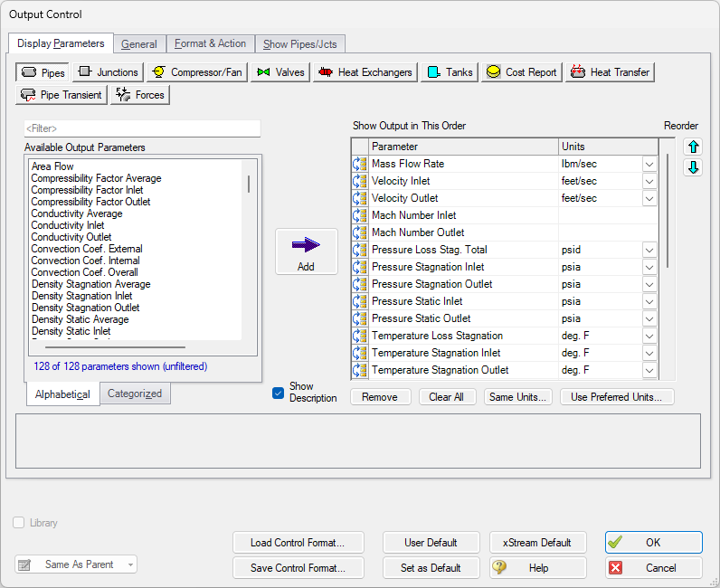The image size is (720, 588).
Task: Click the xStream Default button
Action: [x=537, y=543]
